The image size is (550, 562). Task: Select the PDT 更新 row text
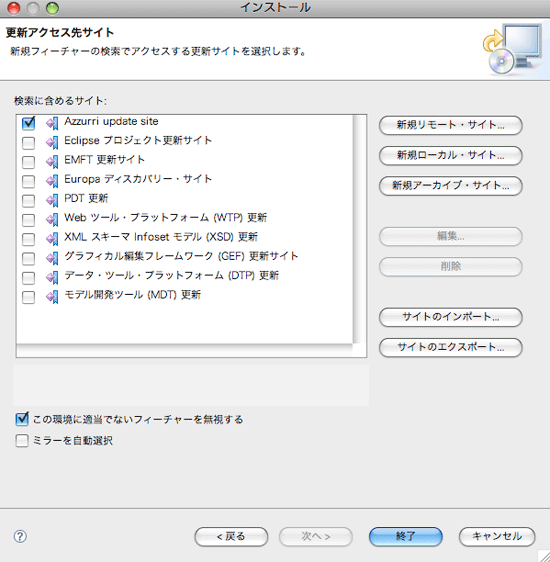point(86,198)
